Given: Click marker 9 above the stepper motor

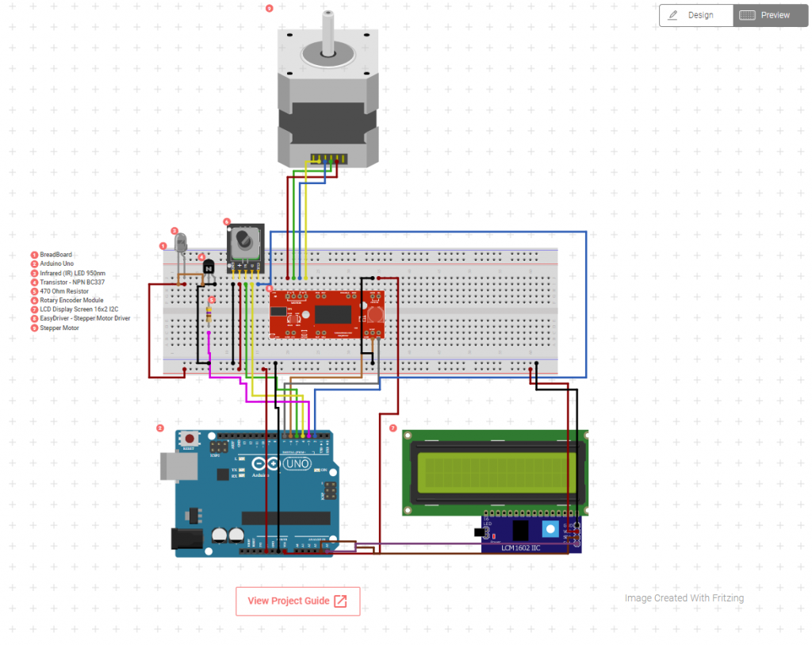Looking at the screenshot, I should pos(269,8).
